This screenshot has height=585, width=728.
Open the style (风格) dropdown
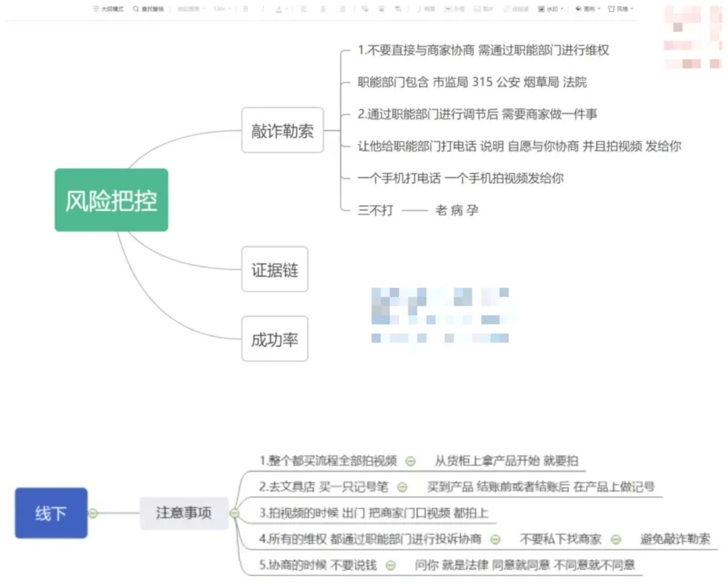coord(620,9)
